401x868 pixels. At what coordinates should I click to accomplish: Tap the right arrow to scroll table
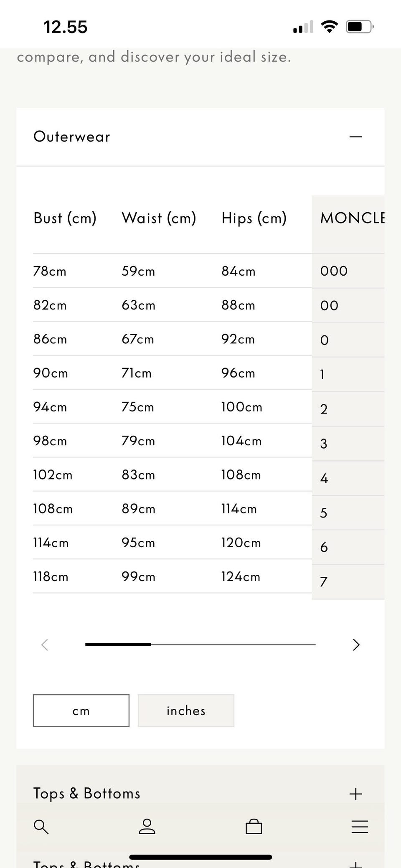click(356, 645)
